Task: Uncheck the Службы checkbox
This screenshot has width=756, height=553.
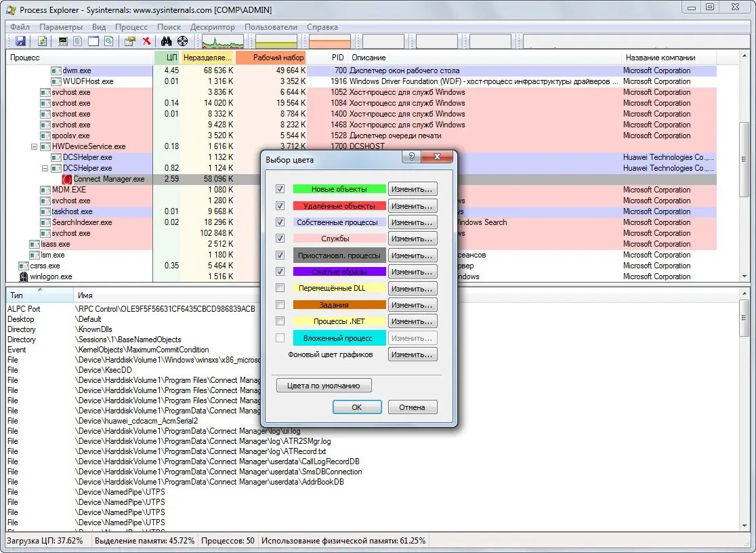Action: 280,239
